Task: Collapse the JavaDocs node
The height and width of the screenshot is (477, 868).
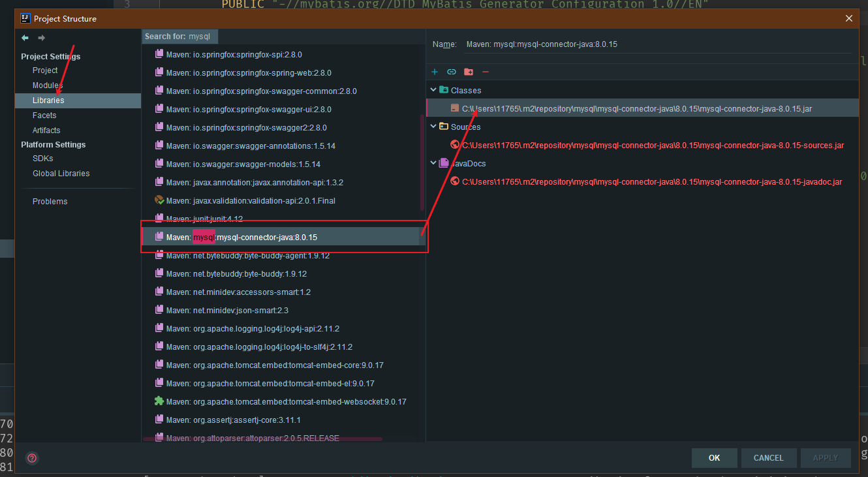Action: click(433, 163)
